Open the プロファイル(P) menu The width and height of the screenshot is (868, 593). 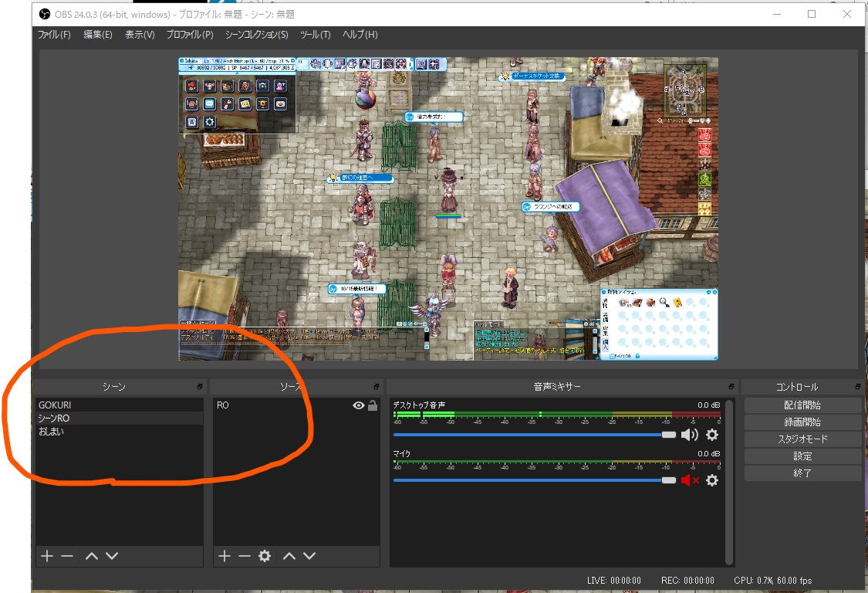click(x=190, y=35)
